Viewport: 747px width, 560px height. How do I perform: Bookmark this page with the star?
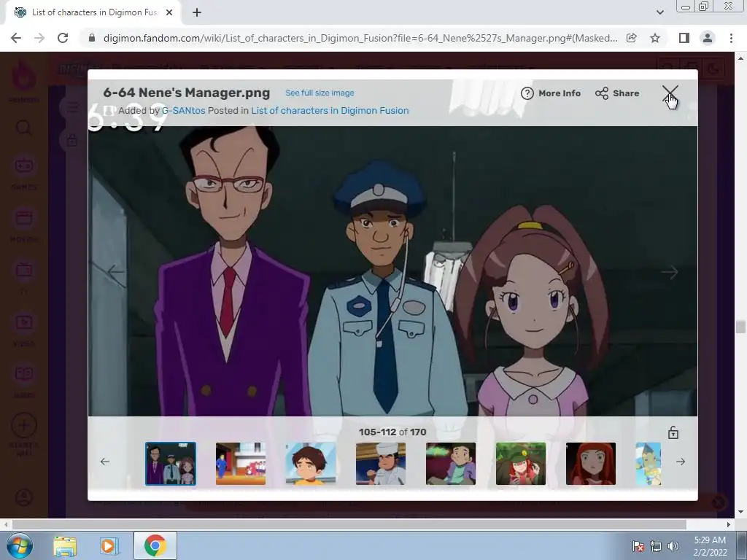(x=655, y=38)
